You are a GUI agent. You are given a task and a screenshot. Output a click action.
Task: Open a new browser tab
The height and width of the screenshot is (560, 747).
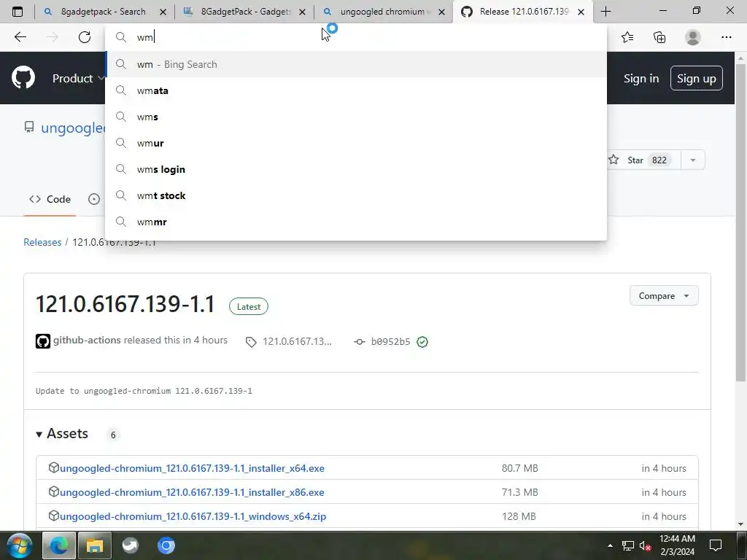tap(605, 12)
